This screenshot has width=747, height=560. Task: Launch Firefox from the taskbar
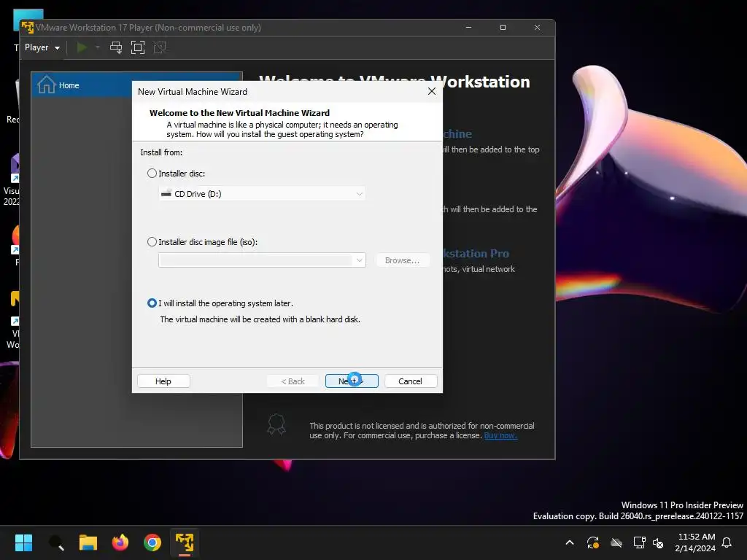click(x=120, y=542)
